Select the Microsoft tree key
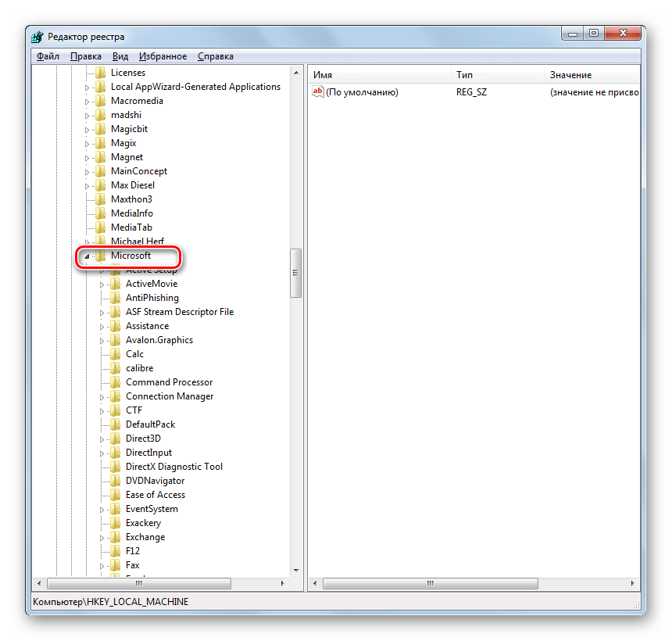 [x=130, y=256]
